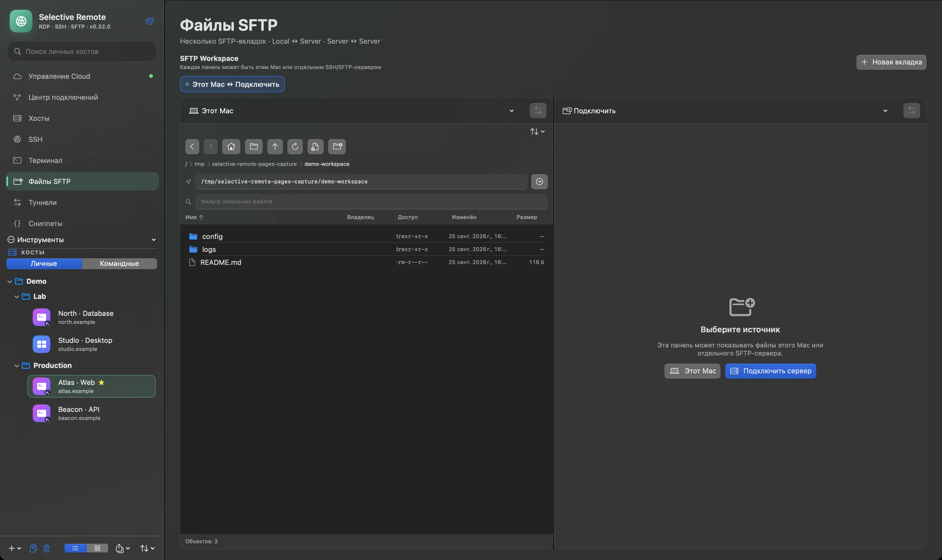This screenshot has width=942, height=560.
Task: Select the Командные hosts segment
Action: tap(119, 263)
